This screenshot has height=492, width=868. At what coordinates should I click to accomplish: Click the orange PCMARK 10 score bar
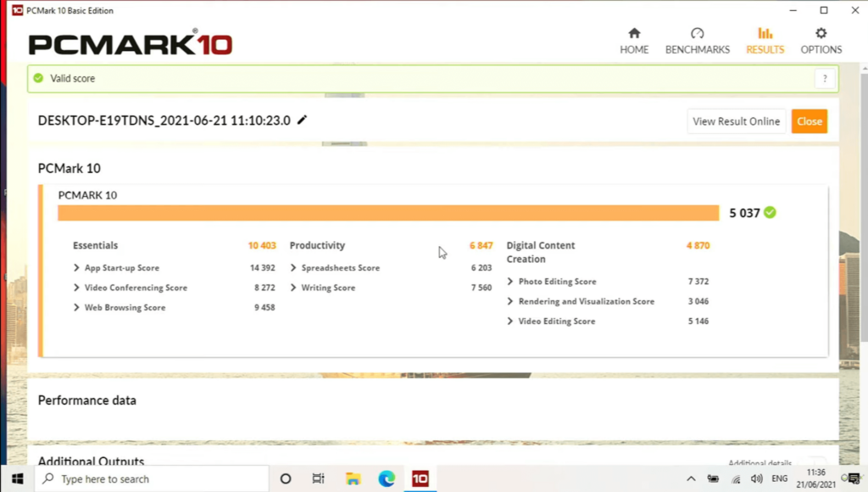388,213
